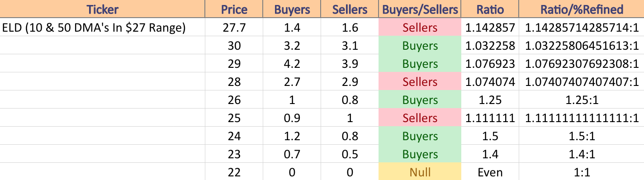This screenshot has height=180, width=644.
Task: Select the ELD ticker cell
Action: click(103, 28)
